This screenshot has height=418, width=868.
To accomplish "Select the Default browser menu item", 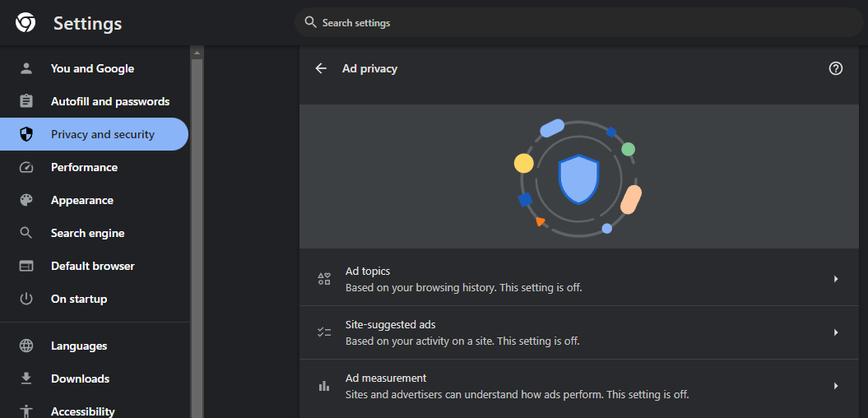I will coord(92,266).
